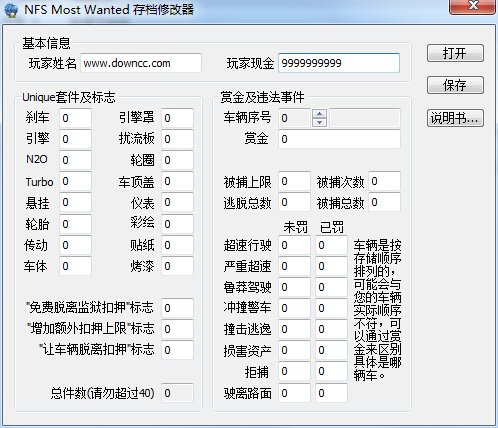
Task: Increase 车辆序号 with up spinner arrow
Action: coord(319,113)
